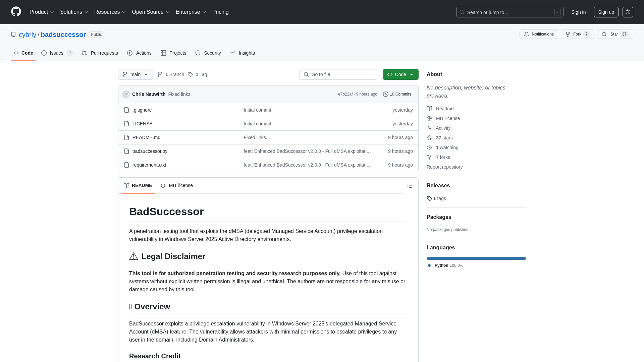Click the tag icon beside 1 tags in Releases

[x=429, y=198]
